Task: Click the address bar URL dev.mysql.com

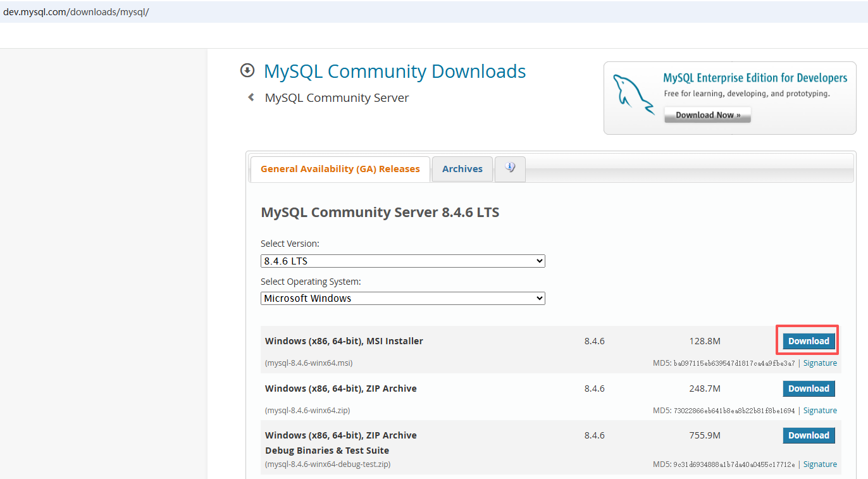Action: point(76,12)
